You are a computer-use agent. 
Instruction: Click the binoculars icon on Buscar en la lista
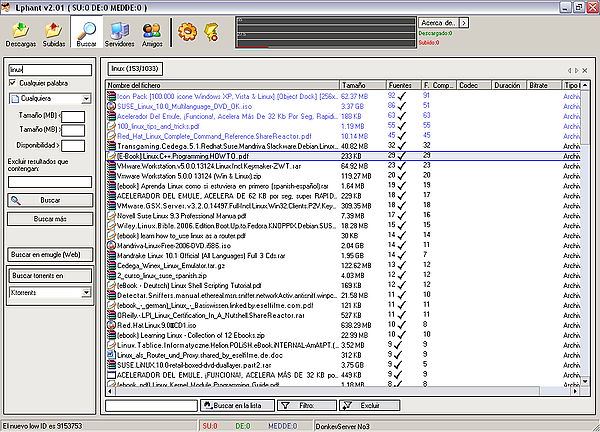click(208, 405)
